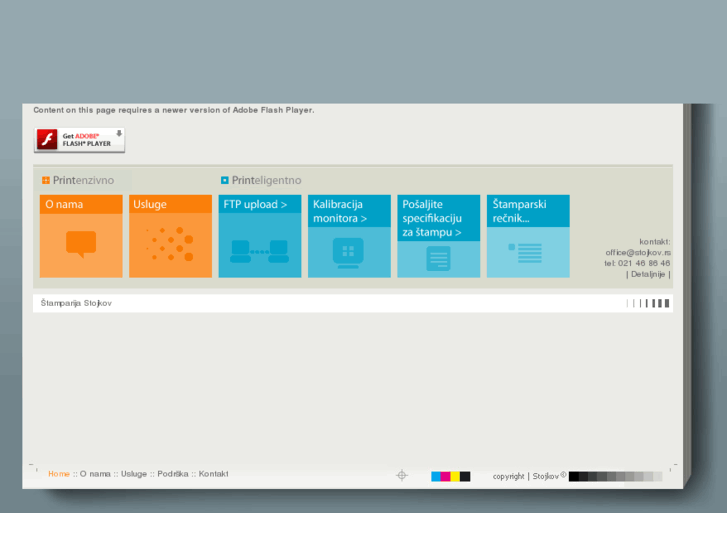Select the Printenzivno section label
The height and width of the screenshot is (545, 727).
pos(83,180)
